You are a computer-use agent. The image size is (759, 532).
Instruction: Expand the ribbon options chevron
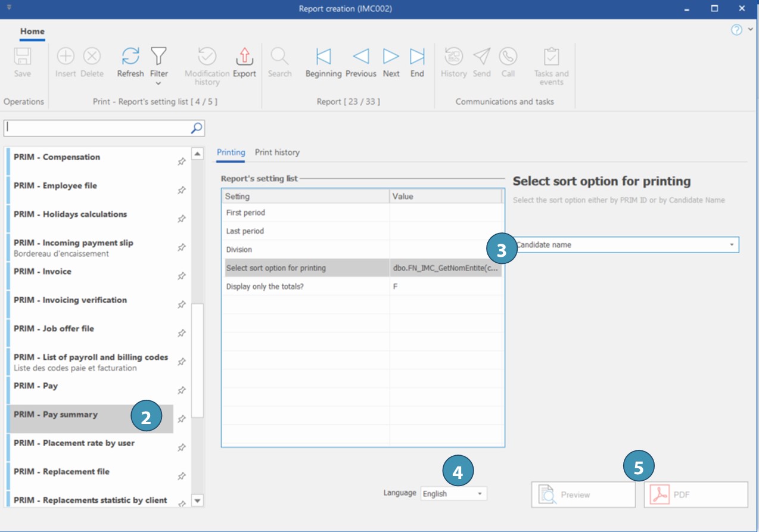(750, 29)
